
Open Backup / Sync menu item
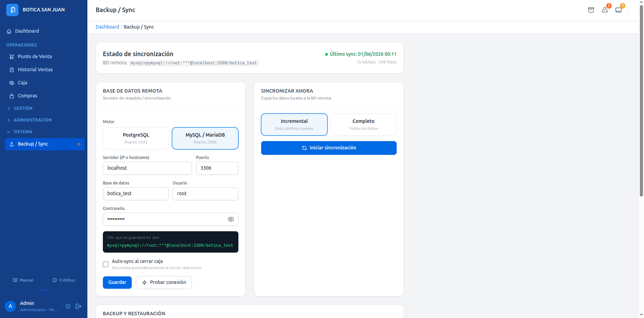(x=45, y=144)
